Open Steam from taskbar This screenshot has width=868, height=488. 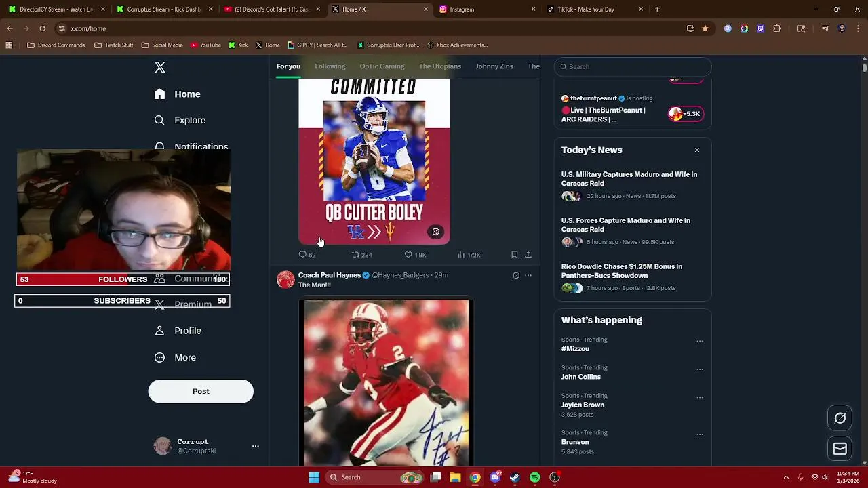coord(515,477)
